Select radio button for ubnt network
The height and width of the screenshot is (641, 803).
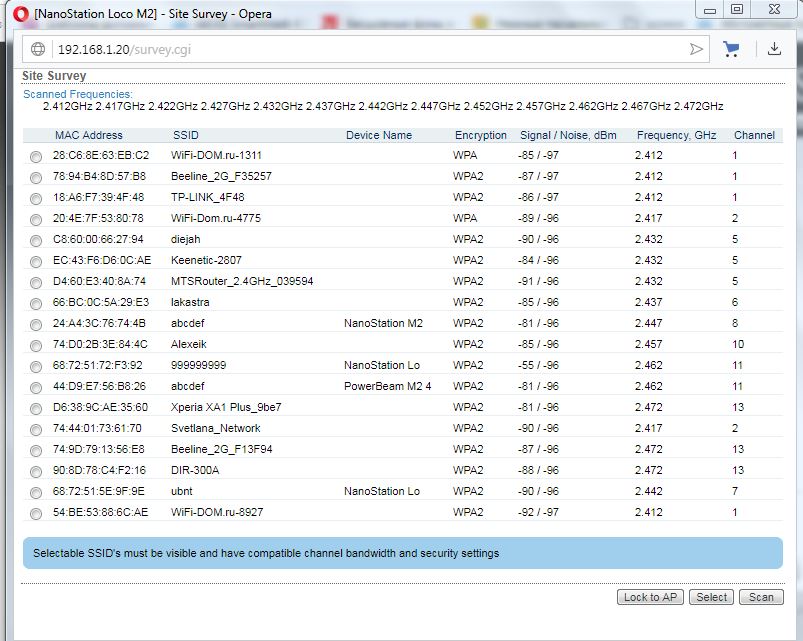36,493
